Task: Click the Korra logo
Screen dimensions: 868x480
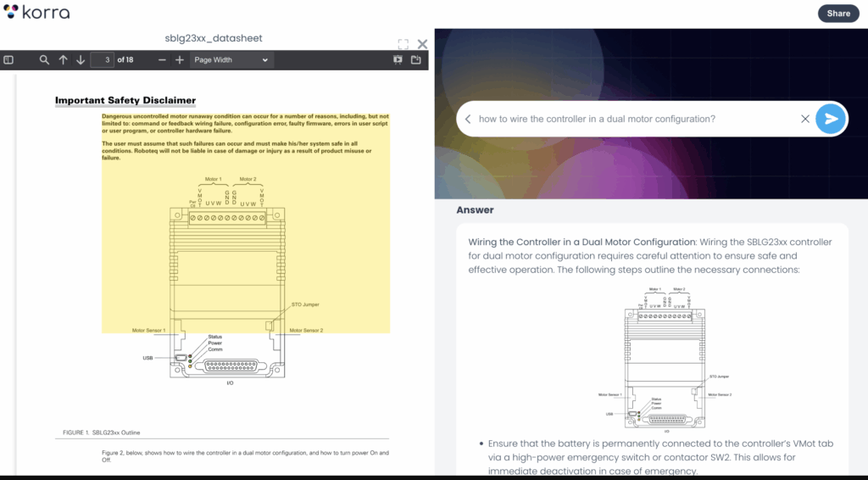Action: [x=36, y=13]
